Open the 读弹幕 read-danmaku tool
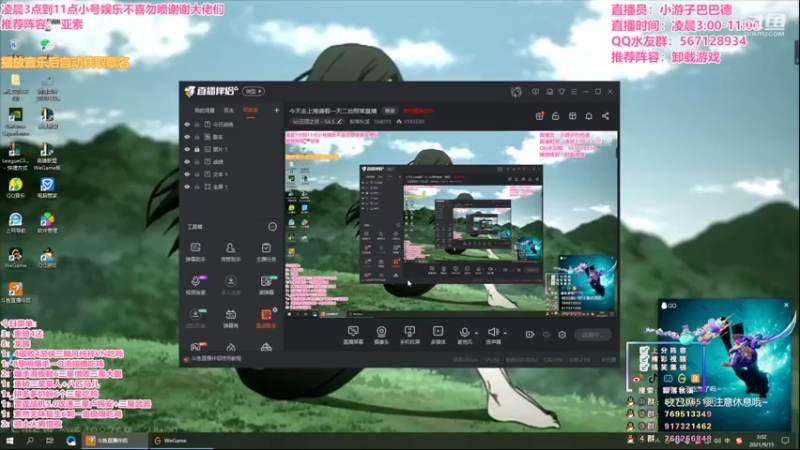 click(266, 285)
